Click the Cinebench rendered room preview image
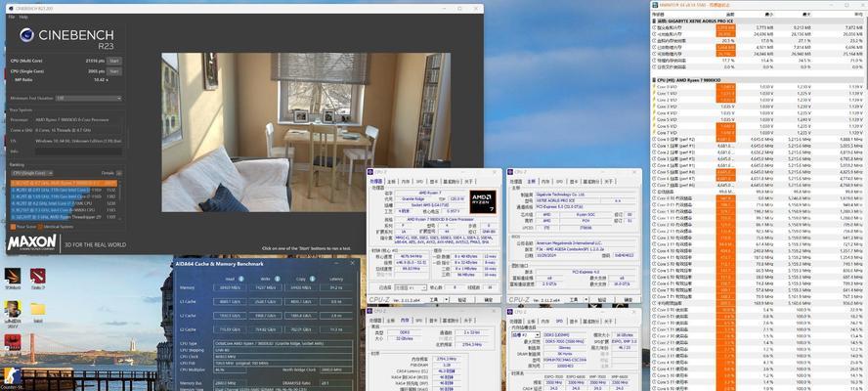Image resolution: width=868 pixels, height=391 pixels. point(306,132)
